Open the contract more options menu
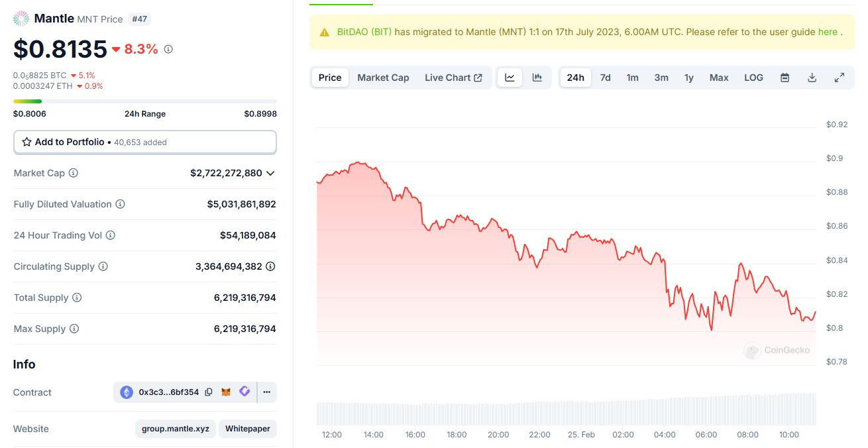868x448 pixels. click(266, 392)
